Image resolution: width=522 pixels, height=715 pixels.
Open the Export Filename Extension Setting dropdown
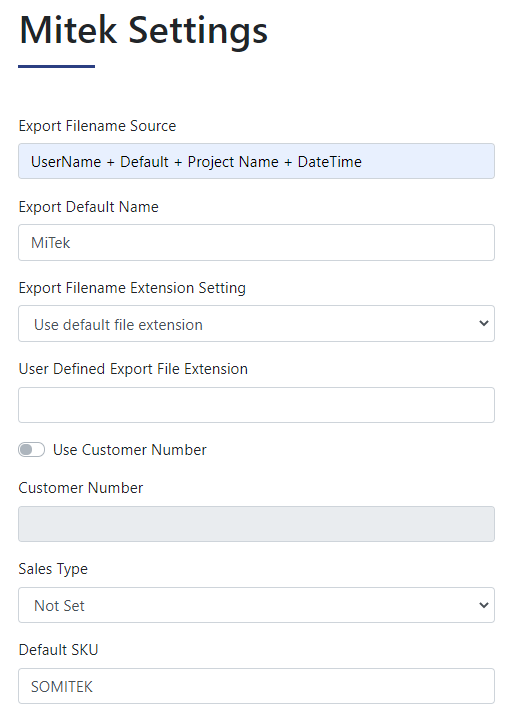point(256,324)
